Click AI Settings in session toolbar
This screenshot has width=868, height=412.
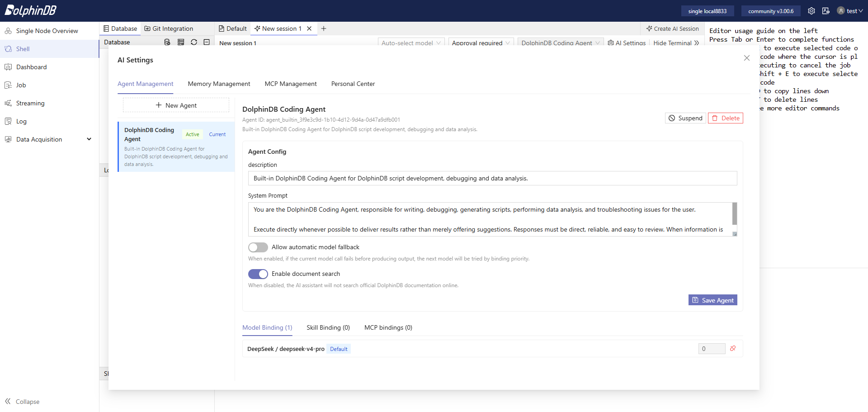(x=627, y=43)
